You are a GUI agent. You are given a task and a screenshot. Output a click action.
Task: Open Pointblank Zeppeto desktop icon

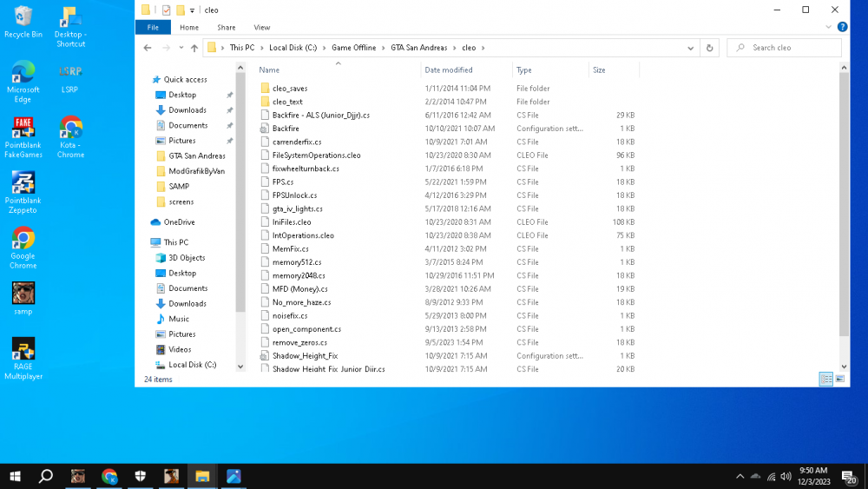(x=23, y=193)
